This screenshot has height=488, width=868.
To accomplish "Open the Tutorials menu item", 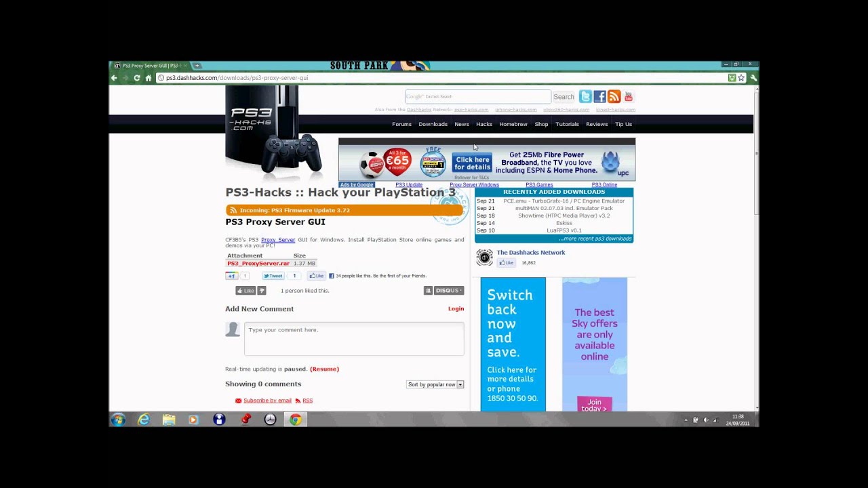I will pos(567,124).
